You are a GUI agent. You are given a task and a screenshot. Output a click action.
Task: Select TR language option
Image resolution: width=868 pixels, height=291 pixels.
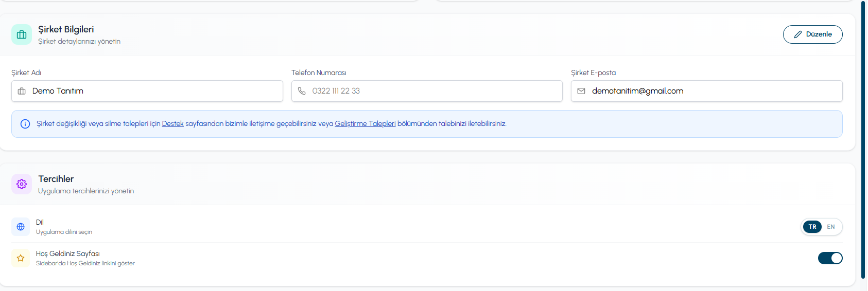coord(812,227)
